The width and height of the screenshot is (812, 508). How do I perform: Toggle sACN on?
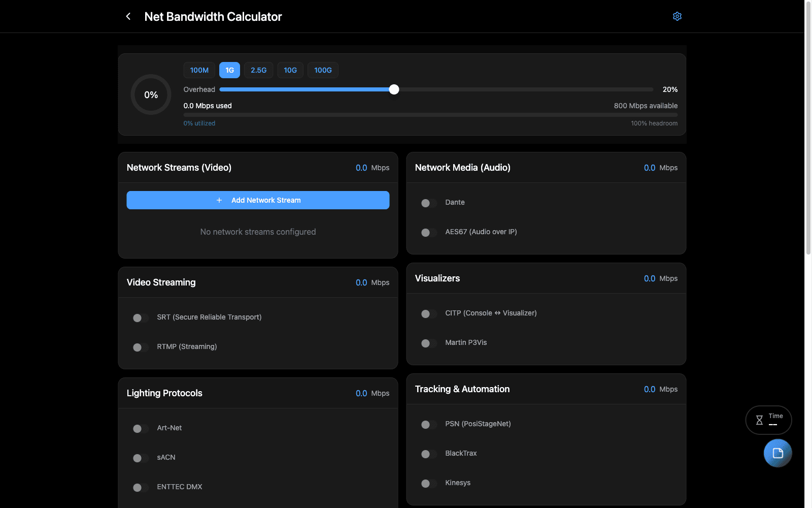pyautogui.click(x=141, y=458)
